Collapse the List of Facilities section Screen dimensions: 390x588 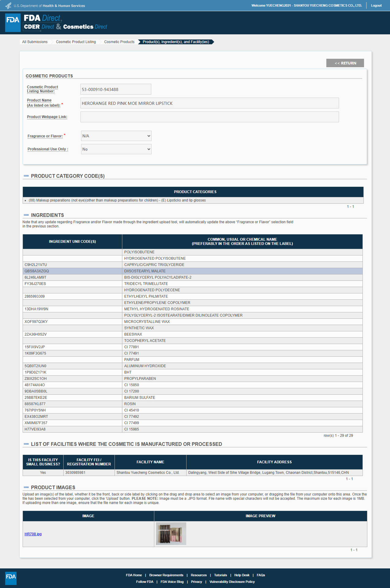[x=26, y=444]
